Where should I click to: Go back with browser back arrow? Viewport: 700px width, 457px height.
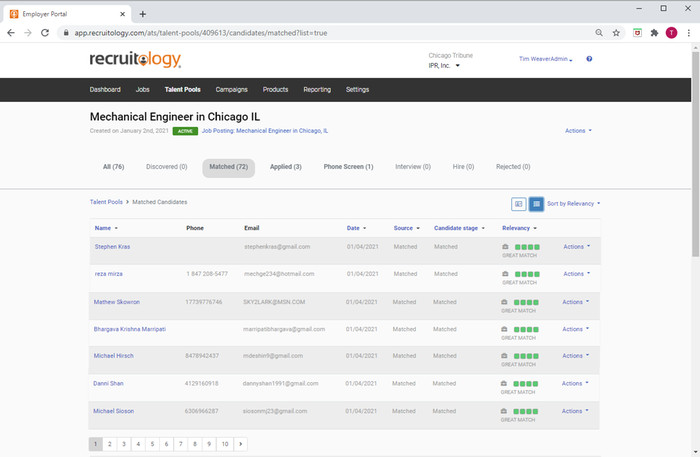pos(11,33)
